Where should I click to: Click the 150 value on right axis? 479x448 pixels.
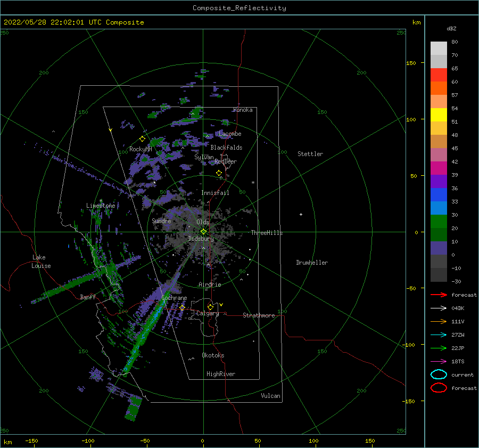tap(411, 63)
